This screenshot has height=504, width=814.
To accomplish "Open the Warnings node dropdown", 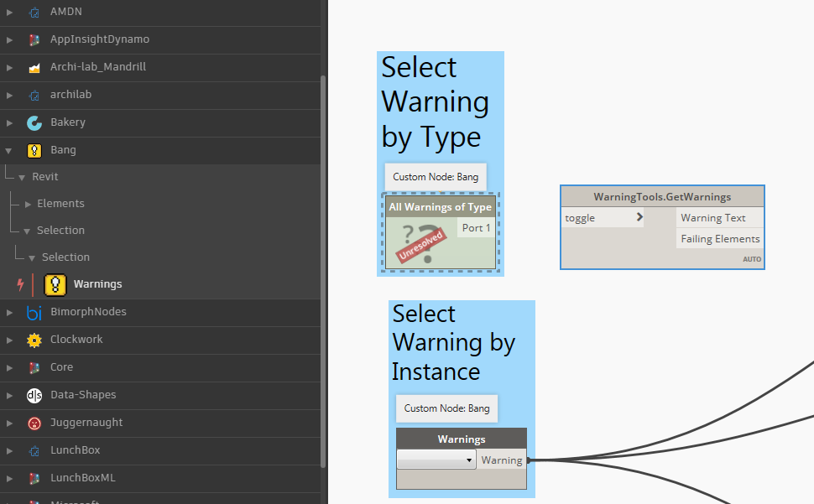I will pyautogui.click(x=436, y=460).
